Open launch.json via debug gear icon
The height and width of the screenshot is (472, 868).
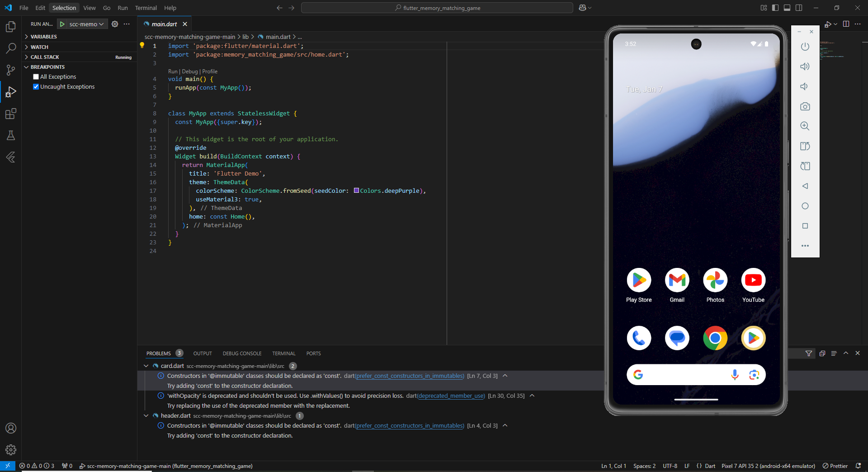click(x=115, y=24)
